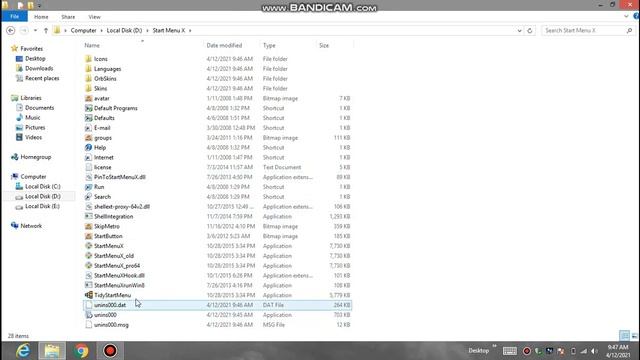Open the Skins folder
The width and height of the screenshot is (640, 360).
tap(100, 88)
